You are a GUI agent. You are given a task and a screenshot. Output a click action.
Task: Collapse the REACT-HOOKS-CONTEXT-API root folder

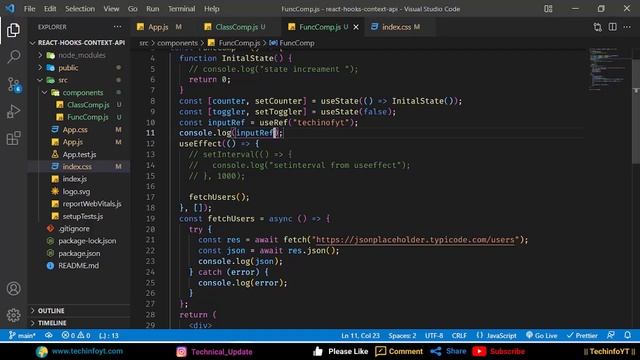pos(78,42)
